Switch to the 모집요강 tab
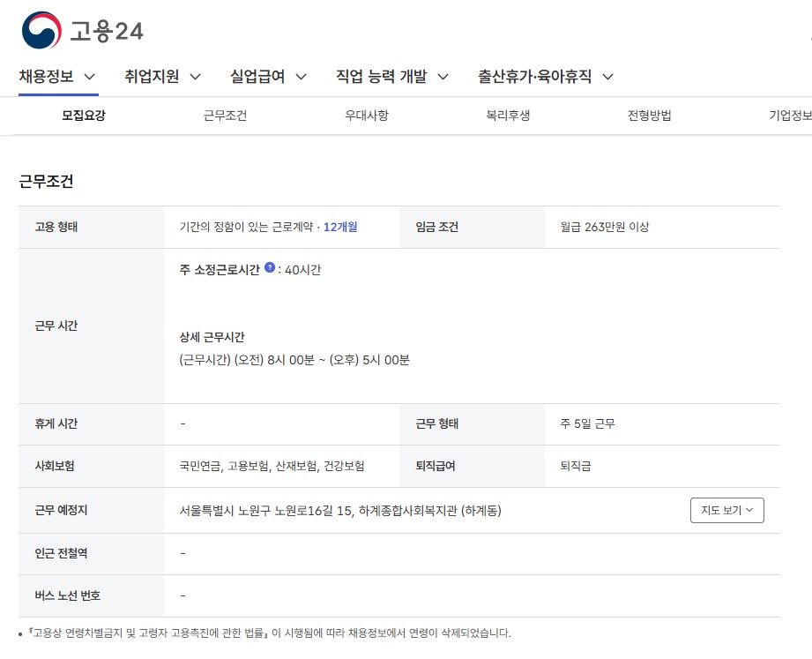 click(84, 115)
